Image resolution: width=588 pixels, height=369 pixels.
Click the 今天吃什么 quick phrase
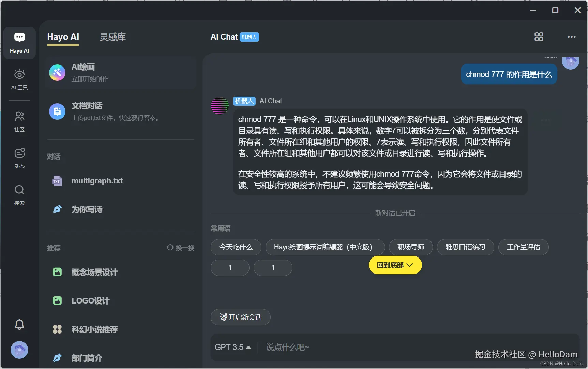click(x=236, y=247)
